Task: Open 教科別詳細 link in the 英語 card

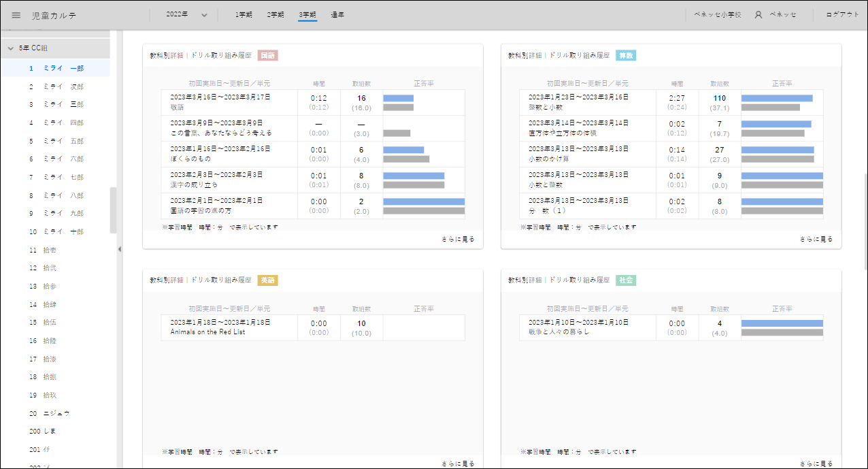Action: [x=167, y=280]
